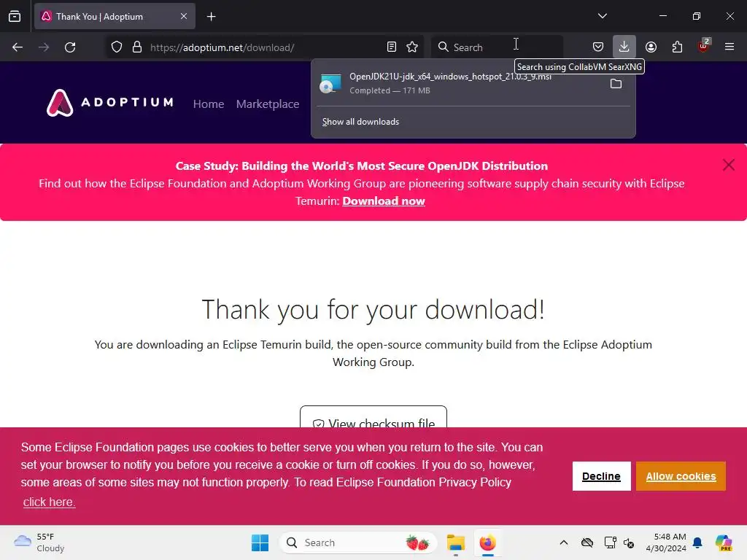Reload the current page
747x560 pixels.
70,47
